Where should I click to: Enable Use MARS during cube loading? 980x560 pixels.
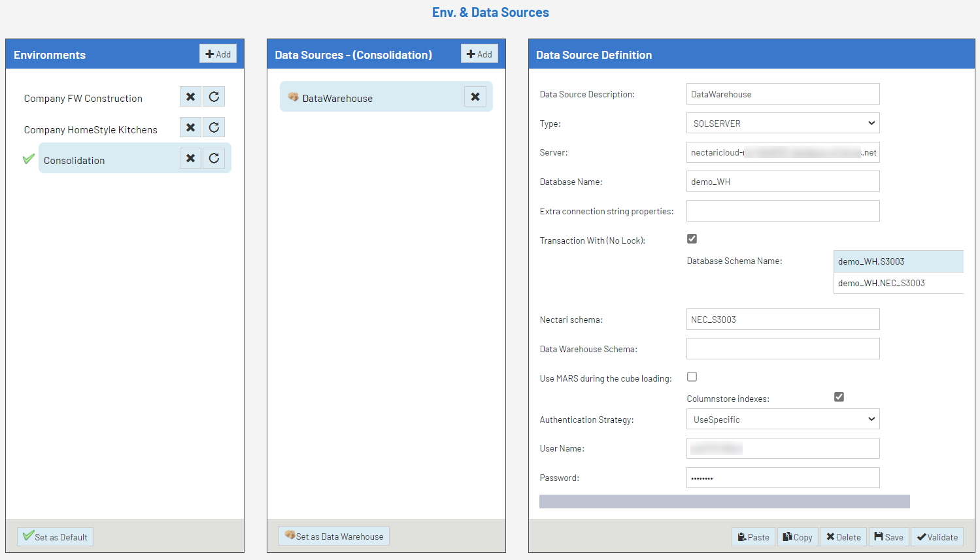692,377
